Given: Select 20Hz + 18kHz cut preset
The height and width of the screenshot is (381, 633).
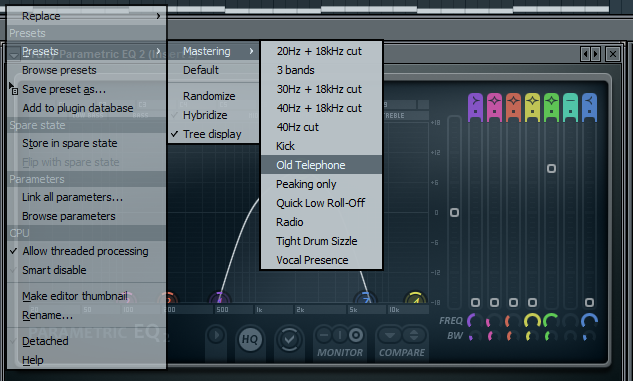Looking at the screenshot, I should 321,51.
